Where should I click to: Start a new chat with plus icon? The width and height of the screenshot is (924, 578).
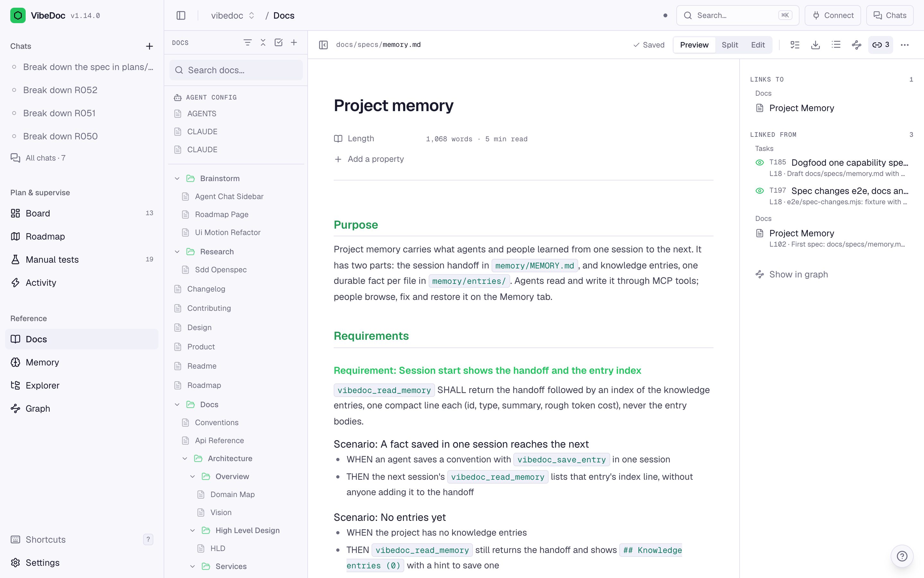tap(149, 46)
